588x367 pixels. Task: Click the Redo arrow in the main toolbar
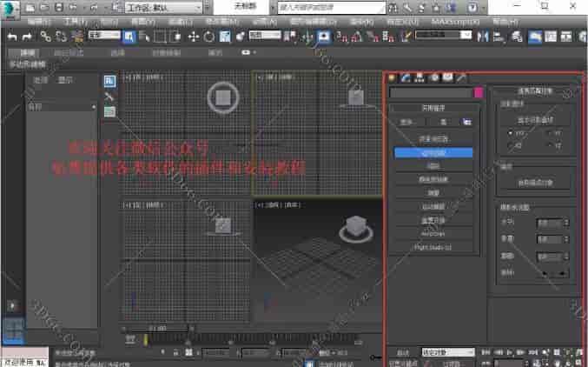[x=27, y=37]
